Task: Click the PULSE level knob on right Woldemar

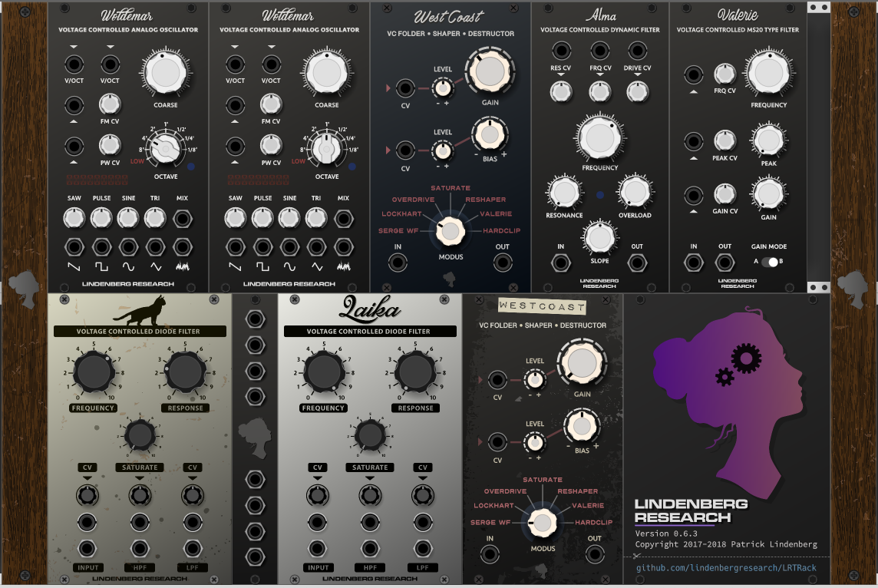Action: (262, 218)
